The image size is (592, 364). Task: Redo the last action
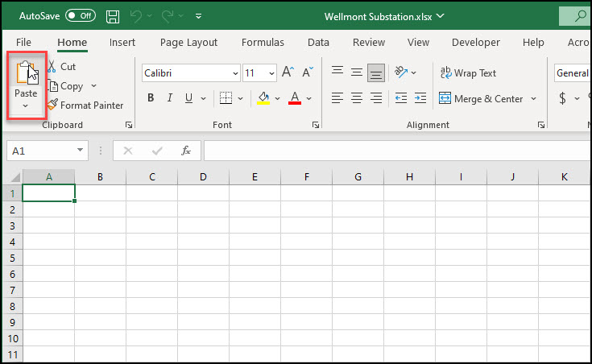[168, 16]
